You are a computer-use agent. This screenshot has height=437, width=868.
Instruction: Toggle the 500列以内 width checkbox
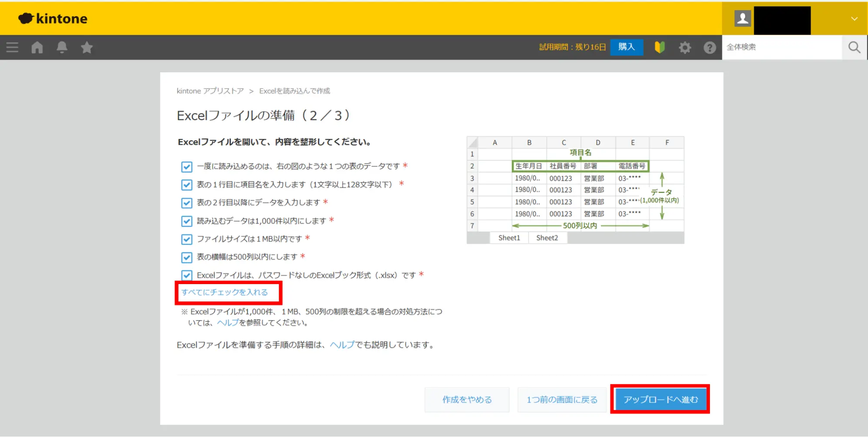pos(187,258)
